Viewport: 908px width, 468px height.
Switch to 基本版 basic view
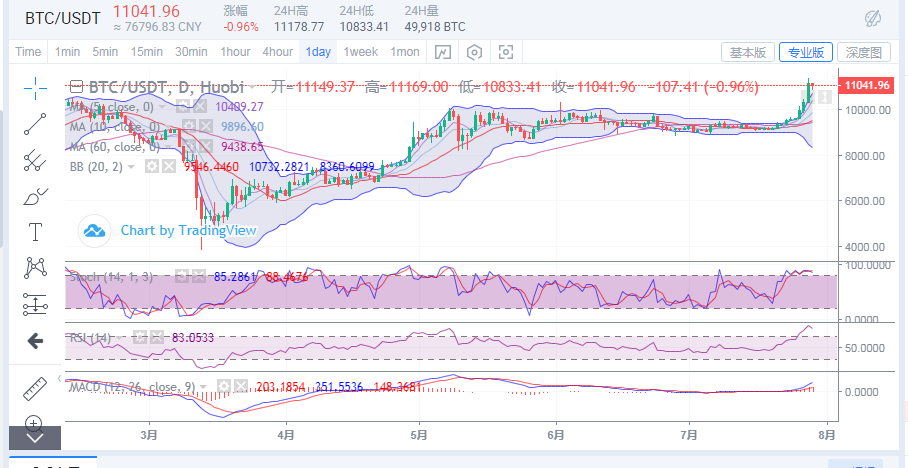[x=748, y=52]
